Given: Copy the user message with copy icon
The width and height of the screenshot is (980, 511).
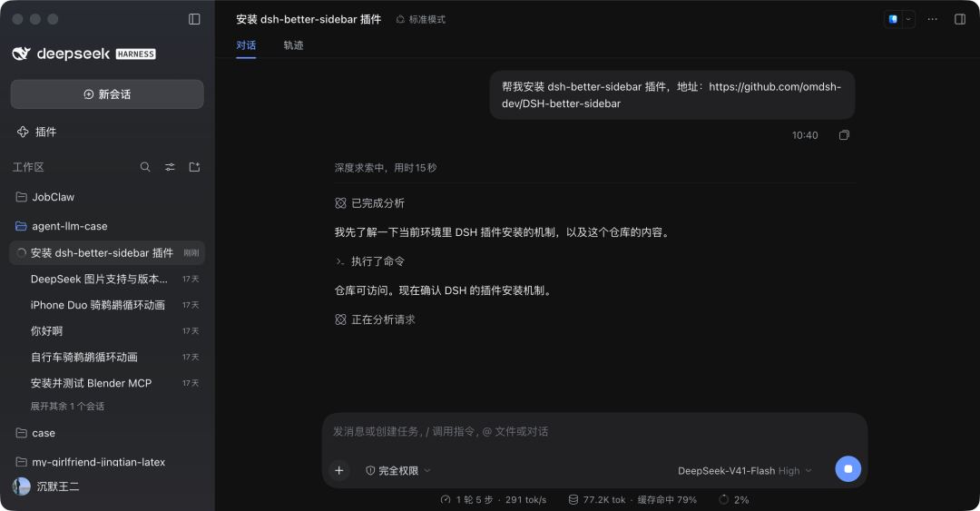Looking at the screenshot, I should tap(844, 135).
